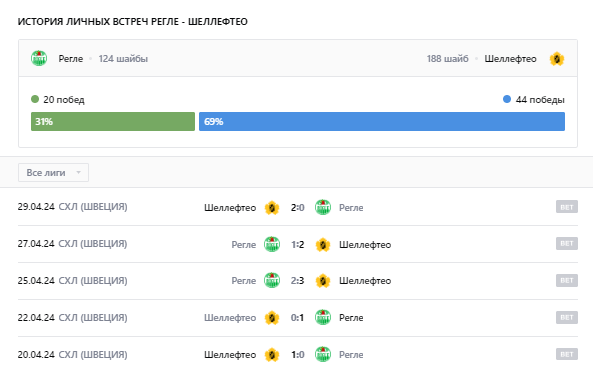
Task: Click BET button for 20.04.24 match
Action: (567, 354)
